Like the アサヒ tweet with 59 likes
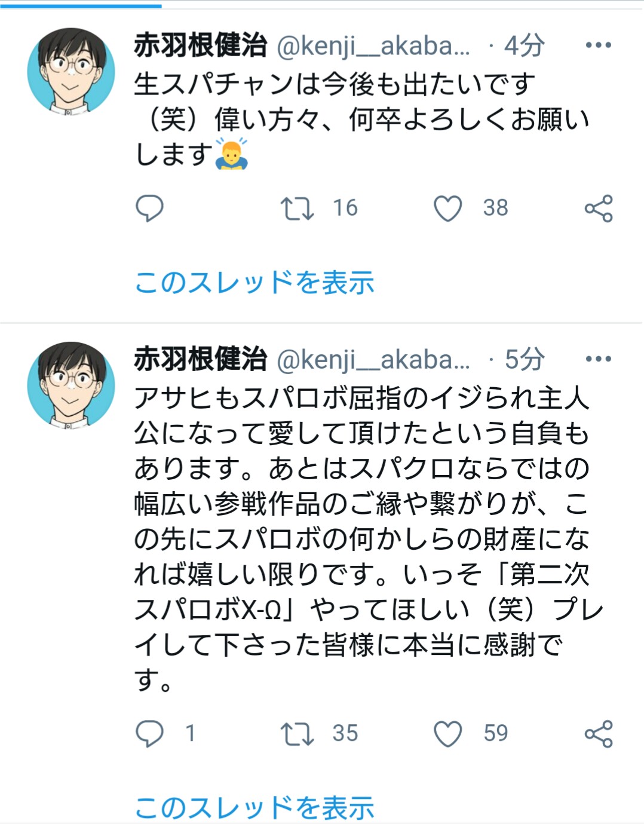Viewport: 644px width, 824px height. click(447, 733)
